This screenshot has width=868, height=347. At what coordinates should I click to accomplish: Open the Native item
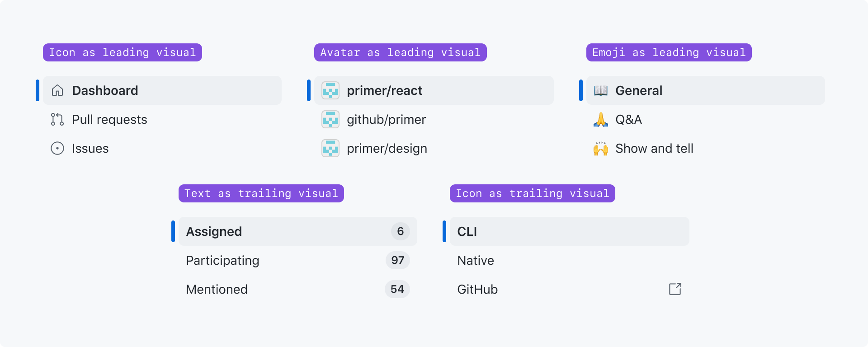click(570, 260)
